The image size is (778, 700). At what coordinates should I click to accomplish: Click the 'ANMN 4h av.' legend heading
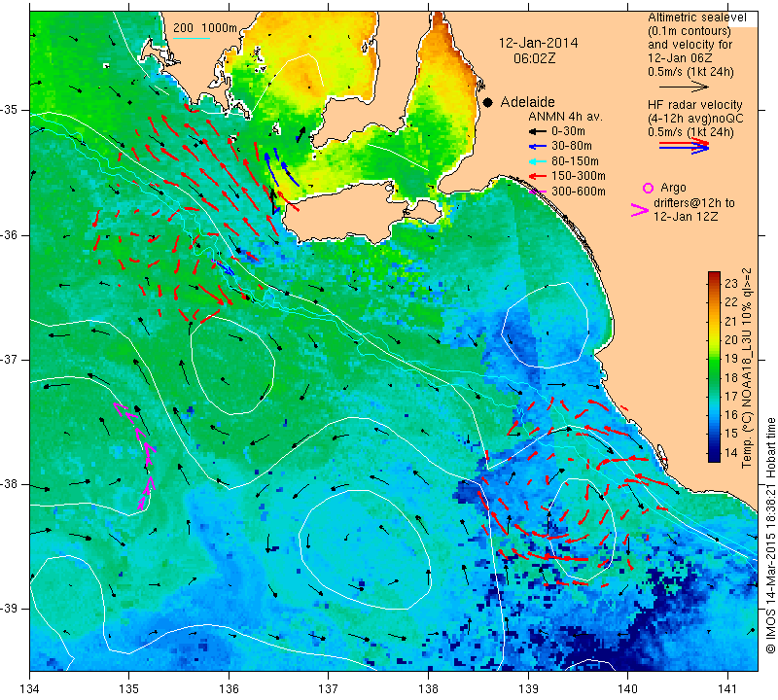pos(565,117)
